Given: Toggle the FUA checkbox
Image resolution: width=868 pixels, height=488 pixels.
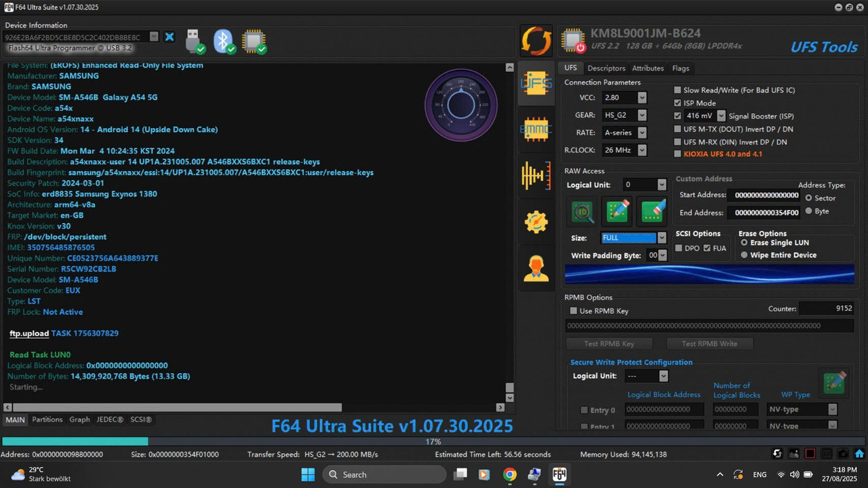Looking at the screenshot, I should (x=707, y=248).
